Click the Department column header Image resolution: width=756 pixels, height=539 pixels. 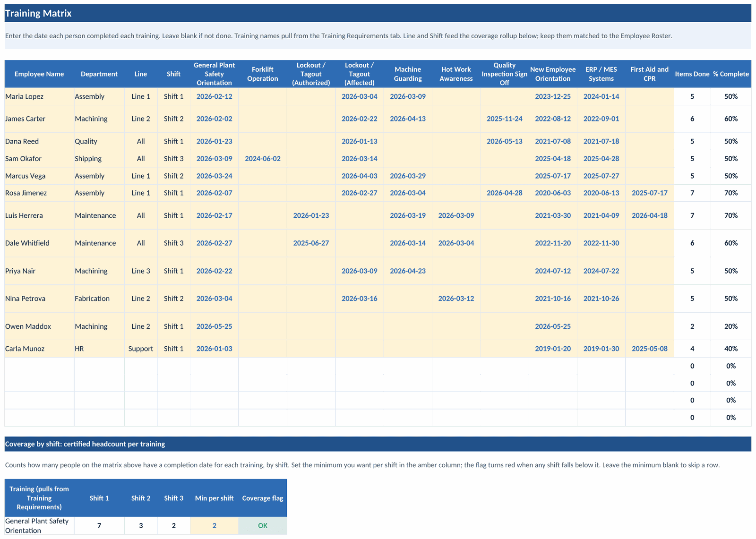click(99, 74)
